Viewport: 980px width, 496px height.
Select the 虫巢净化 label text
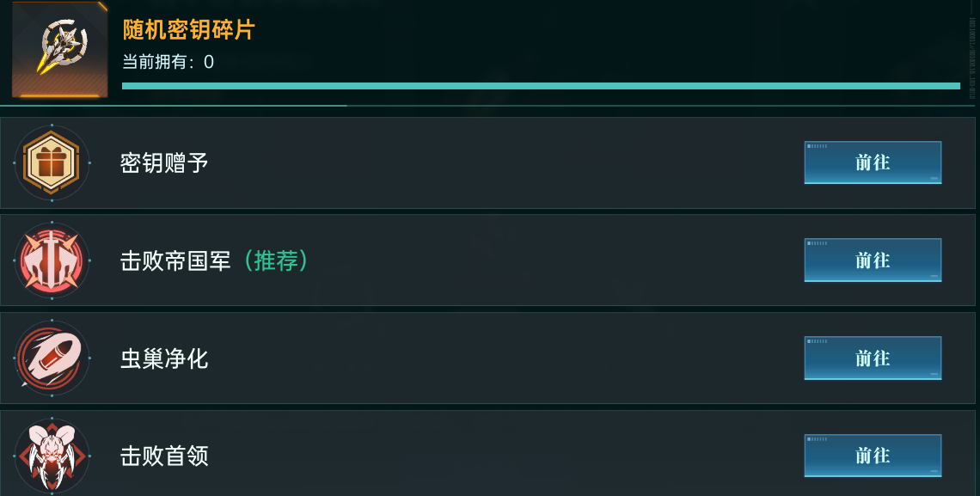pyautogui.click(x=164, y=358)
